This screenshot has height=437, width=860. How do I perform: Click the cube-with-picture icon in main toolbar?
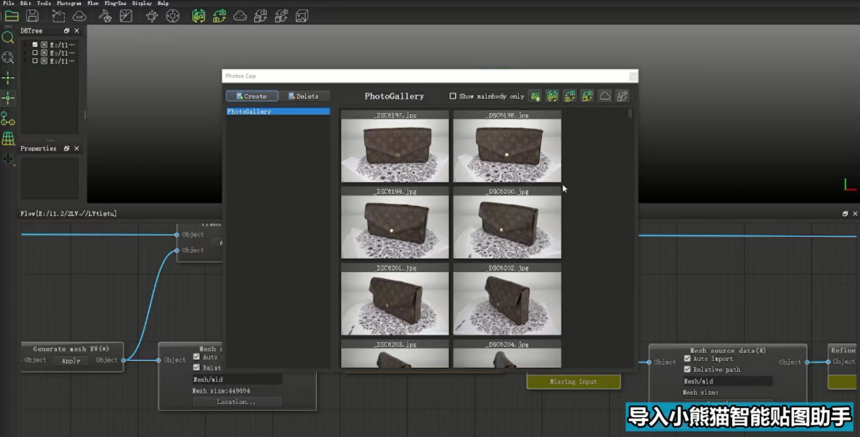(302, 16)
